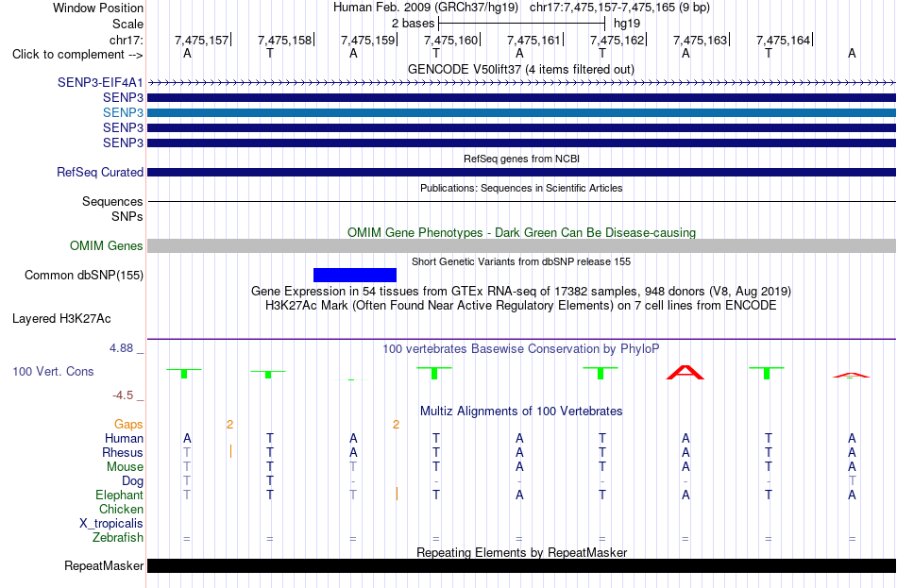The width and height of the screenshot is (897, 588).
Task: Click the Mouse species label
Action: click(x=126, y=467)
